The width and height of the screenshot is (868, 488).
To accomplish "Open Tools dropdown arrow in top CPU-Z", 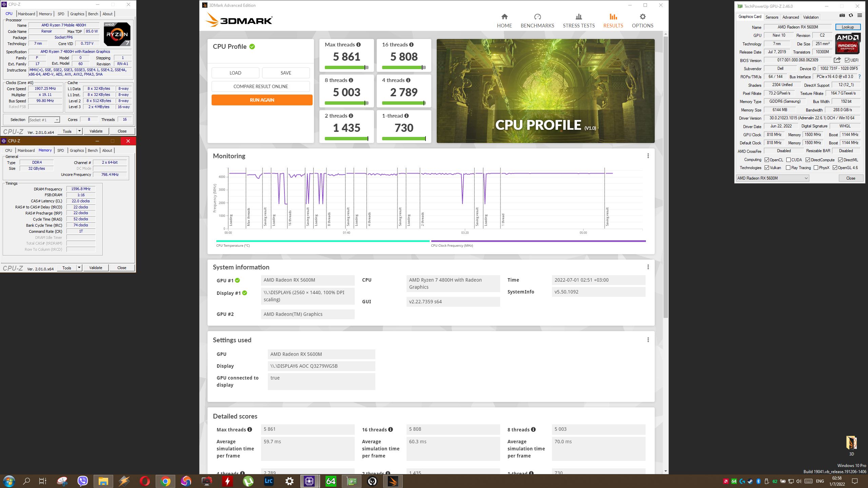I will click(x=79, y=131).
